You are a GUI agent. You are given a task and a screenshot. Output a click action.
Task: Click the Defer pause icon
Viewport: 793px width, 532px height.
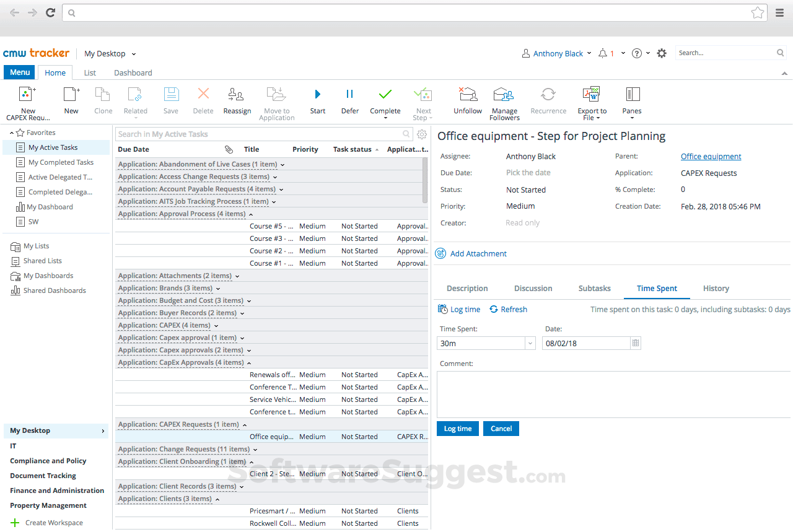(x=349, y=95)
